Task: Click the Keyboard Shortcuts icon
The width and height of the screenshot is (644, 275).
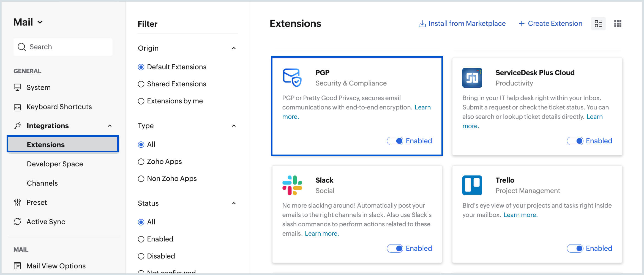Action: tap(18, 107)
